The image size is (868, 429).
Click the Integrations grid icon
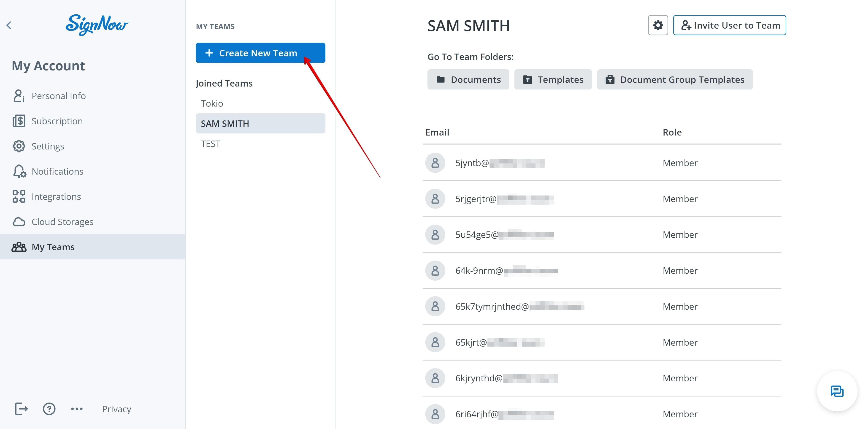(x=19, y=196)
